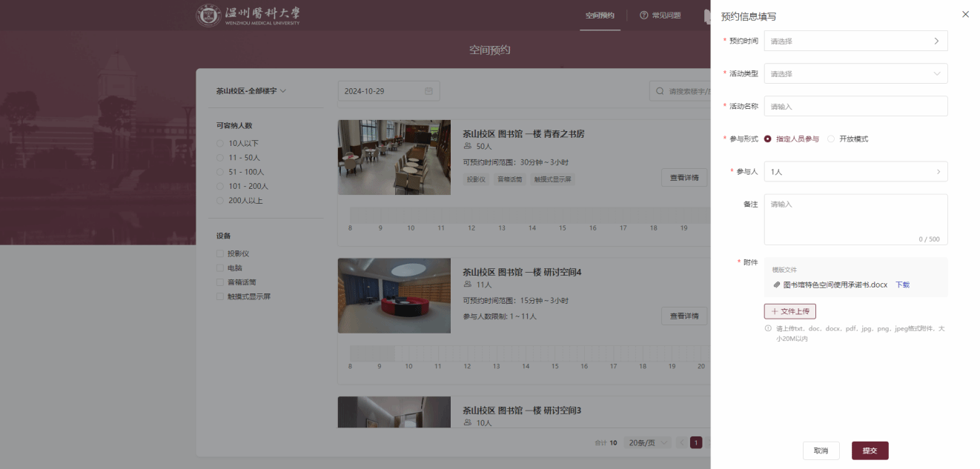This screenshot has width=980, height=469.
Task: Select 51 - 100人 capacity filter
Action: click(x=240, y=172)
